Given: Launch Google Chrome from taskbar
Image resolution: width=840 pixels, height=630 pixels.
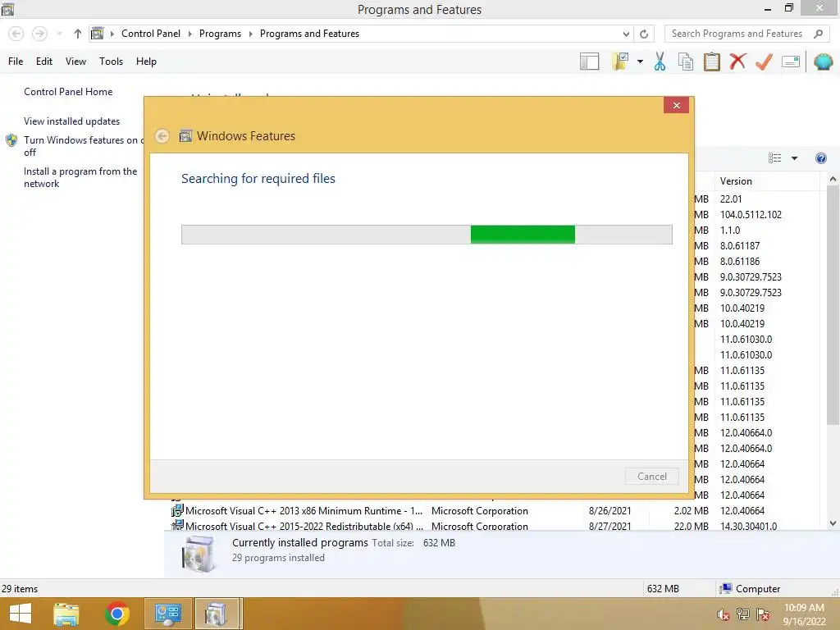Looking at the screenshot, I should (117, 614).
